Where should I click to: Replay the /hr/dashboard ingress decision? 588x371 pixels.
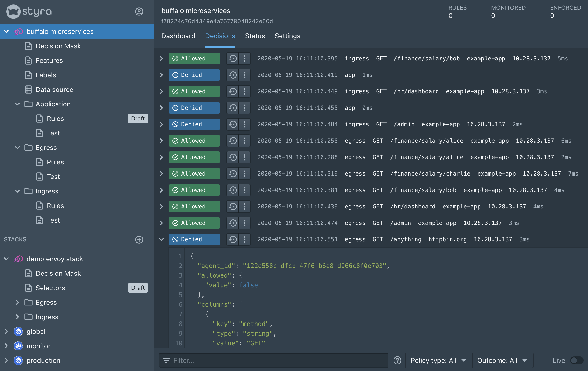(x=232, y=91)
